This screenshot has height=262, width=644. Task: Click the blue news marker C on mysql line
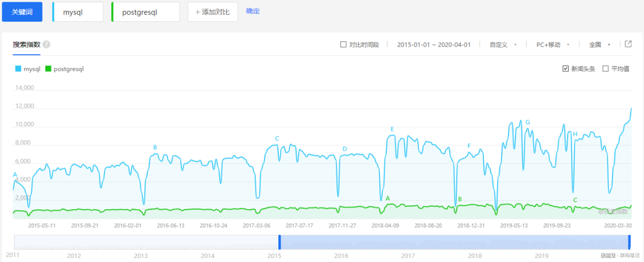point(277,138)
